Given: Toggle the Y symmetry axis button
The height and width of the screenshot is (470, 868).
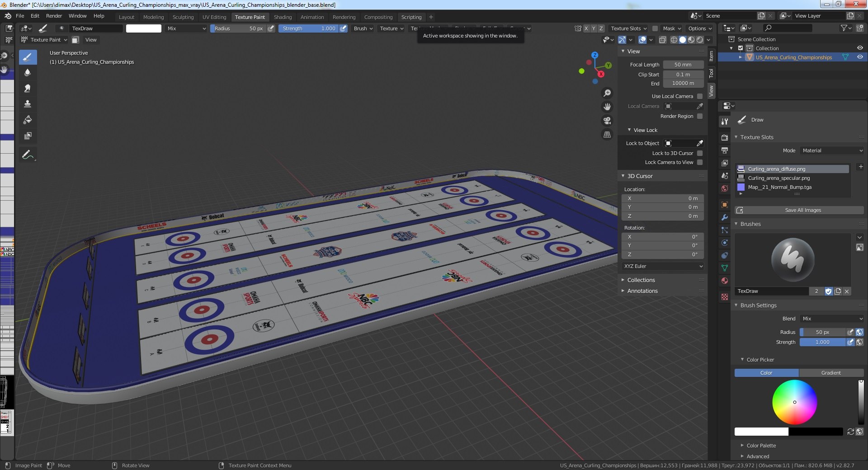Looking at the screenshot, I should pos(594,28).
